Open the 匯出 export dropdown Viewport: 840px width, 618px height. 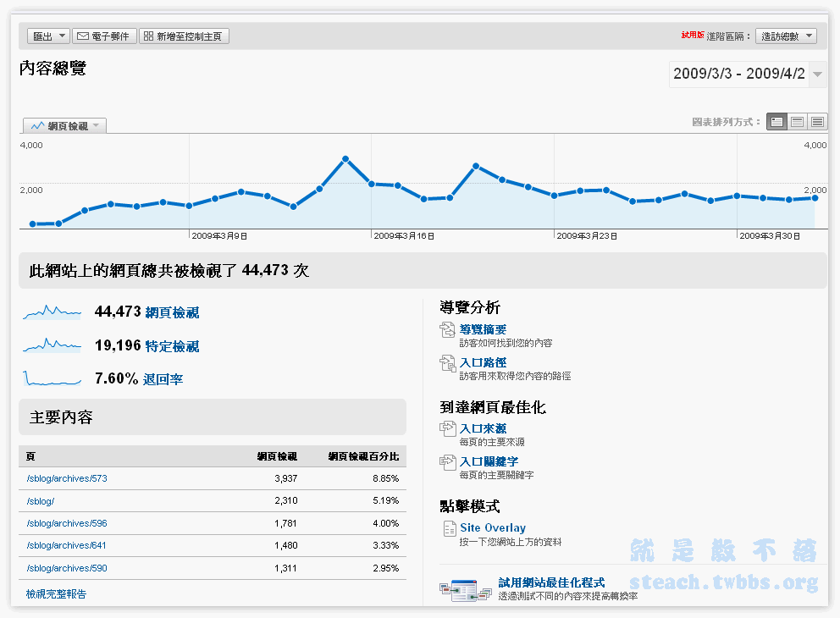(x=49, y=36)
